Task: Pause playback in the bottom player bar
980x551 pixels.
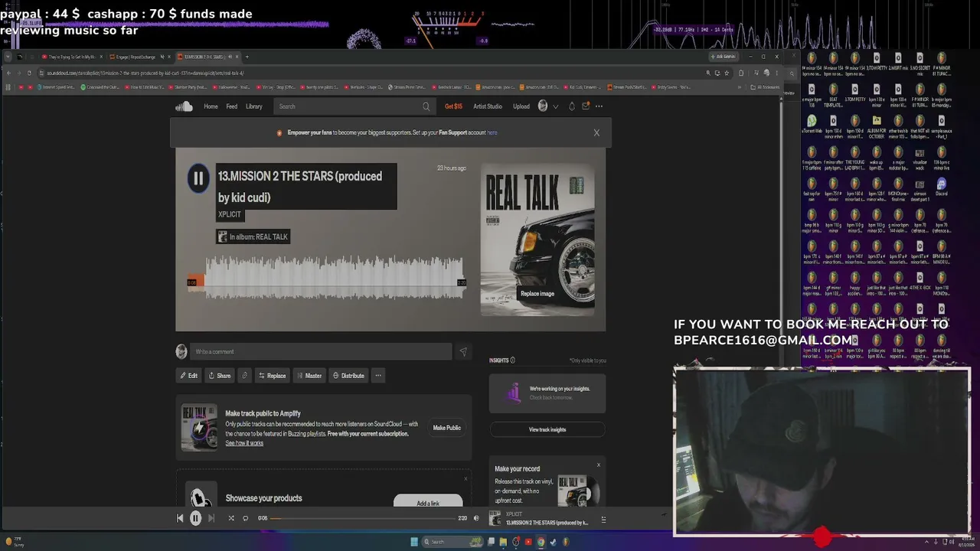Action: [x=195, y=518]
